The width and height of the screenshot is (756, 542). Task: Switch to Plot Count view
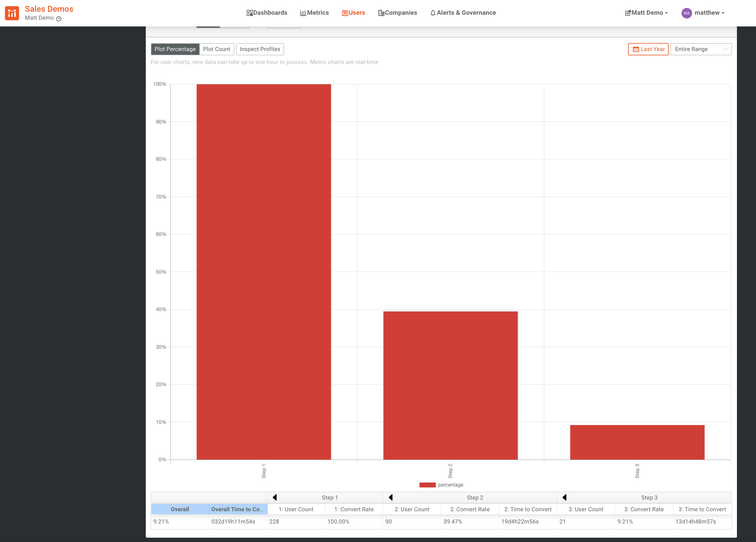click(217, 49)
